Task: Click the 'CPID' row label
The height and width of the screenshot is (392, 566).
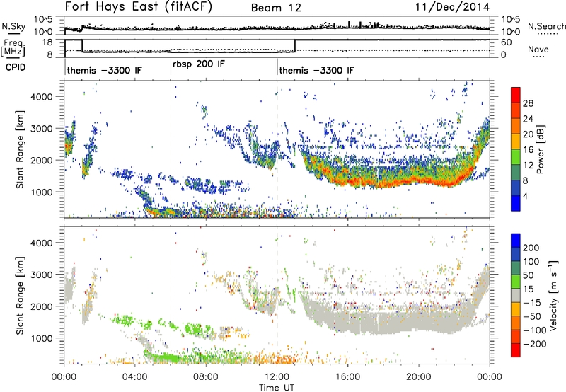Action: coord(16,67)
